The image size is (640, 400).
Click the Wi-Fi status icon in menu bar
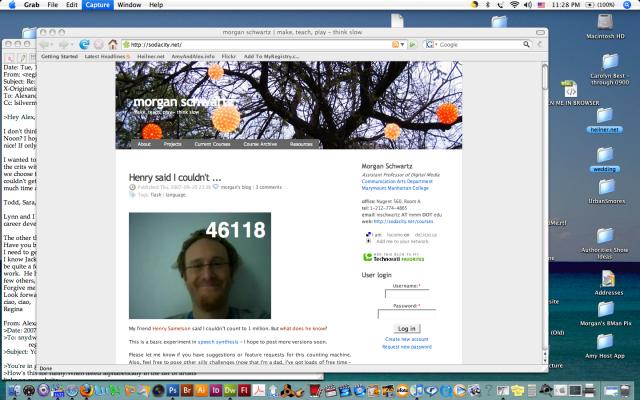coord(514,4)
